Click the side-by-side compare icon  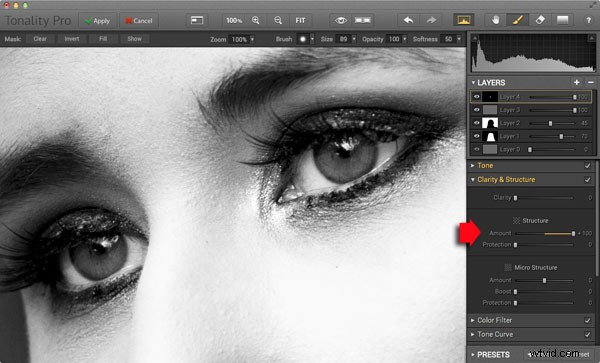point(362,20)
